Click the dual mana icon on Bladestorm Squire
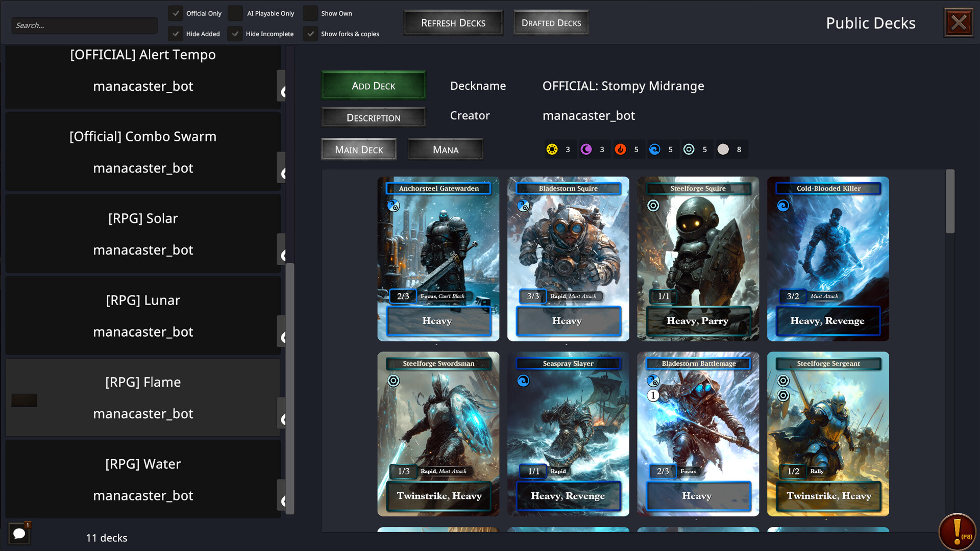Screen dimensions: 980x551 [x=523, y=206]
